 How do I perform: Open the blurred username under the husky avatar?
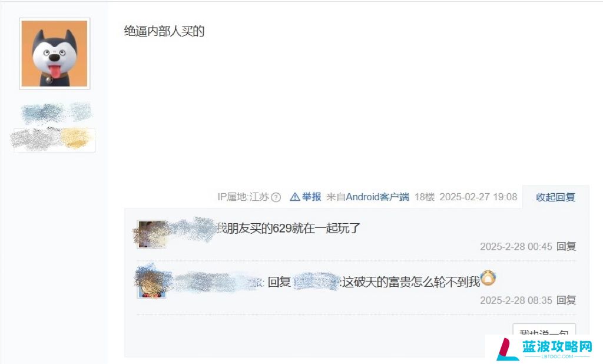(x=56, y=112)
